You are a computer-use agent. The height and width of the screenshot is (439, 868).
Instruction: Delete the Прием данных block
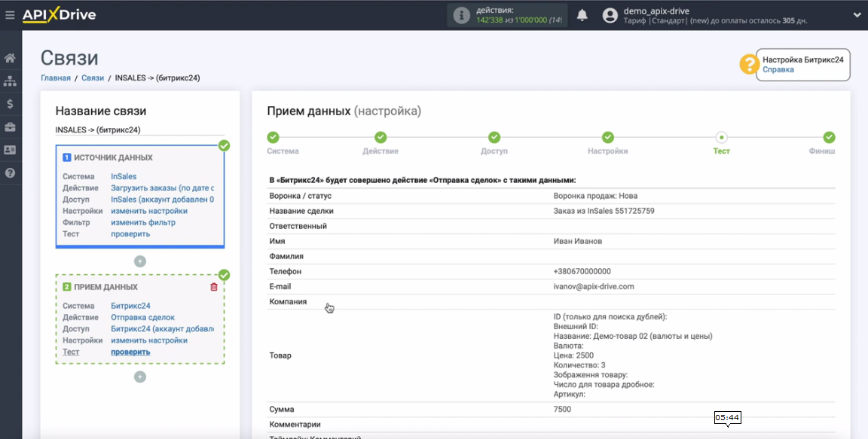[214, 287]
